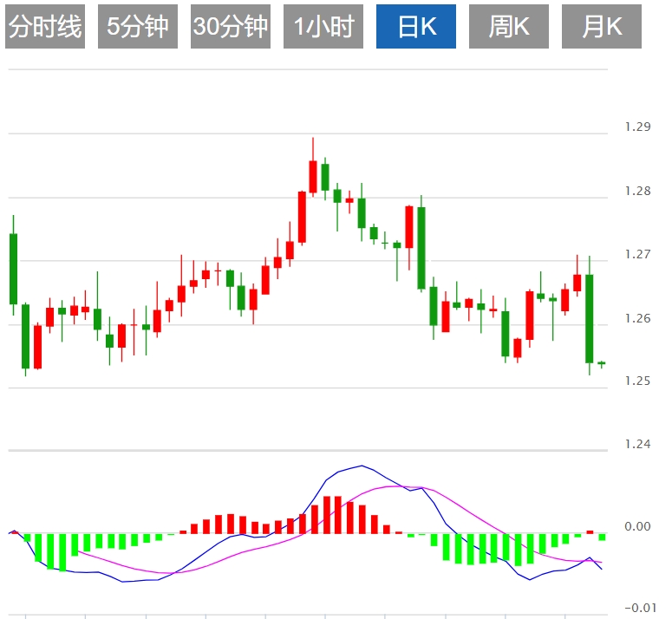Image resolution: width=672 pixels, height=619 pixels.
Task: Click the 1.26 price axis label
Action: [x=637, y=318]
